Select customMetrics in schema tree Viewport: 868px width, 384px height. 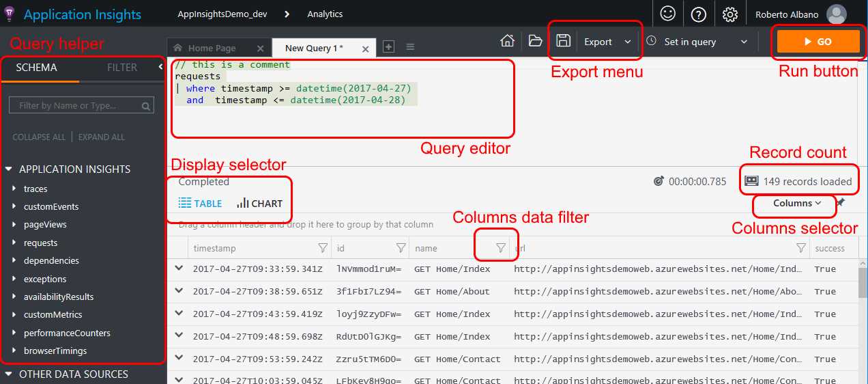(x=53, y=315)
